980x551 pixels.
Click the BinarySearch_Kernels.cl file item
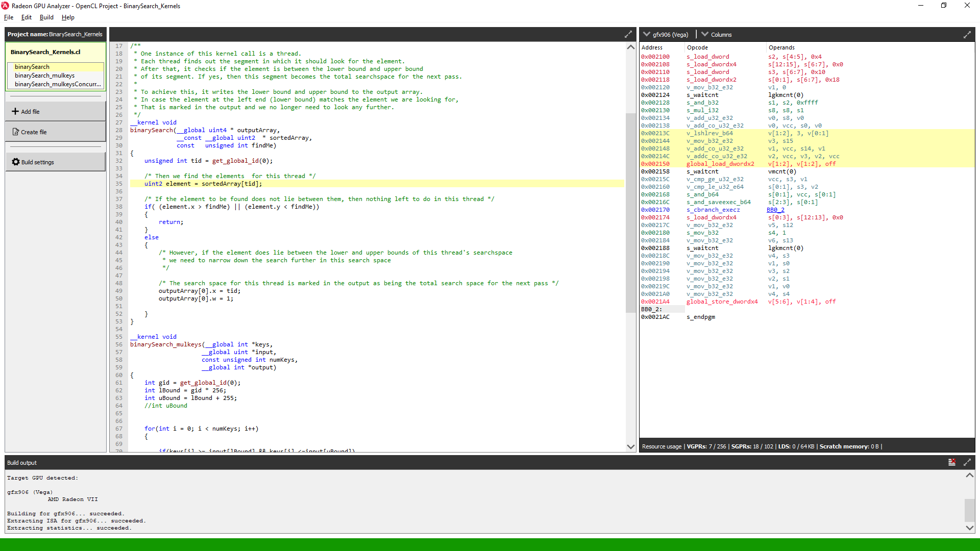(x=45, y=52)
